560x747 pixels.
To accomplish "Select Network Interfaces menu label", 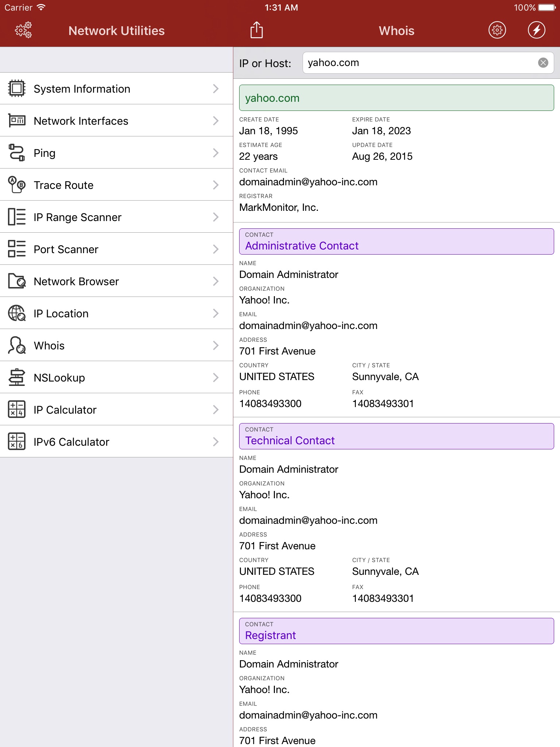I will [x=81, y=121].
